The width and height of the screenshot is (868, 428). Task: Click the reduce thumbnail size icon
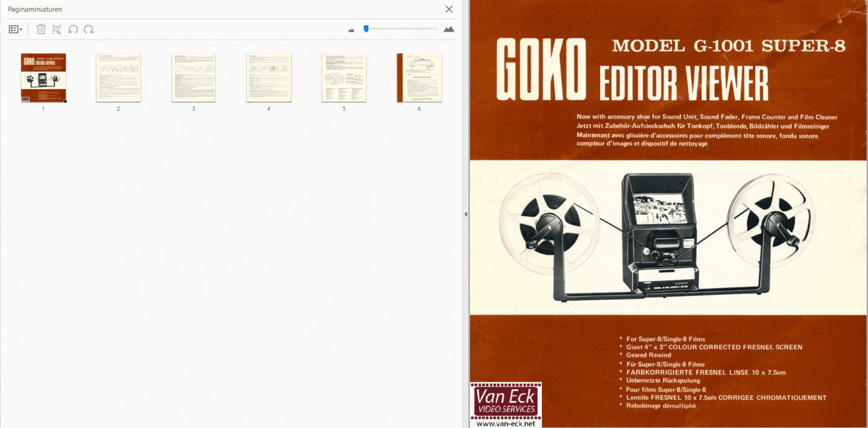[x=352, y=30]
